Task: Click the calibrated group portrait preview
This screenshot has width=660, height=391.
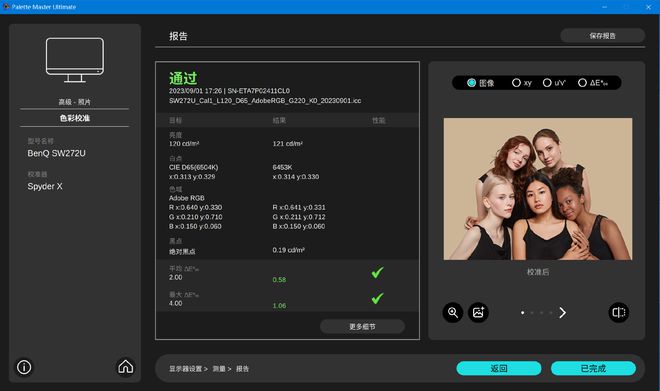Action: point(538,189)
